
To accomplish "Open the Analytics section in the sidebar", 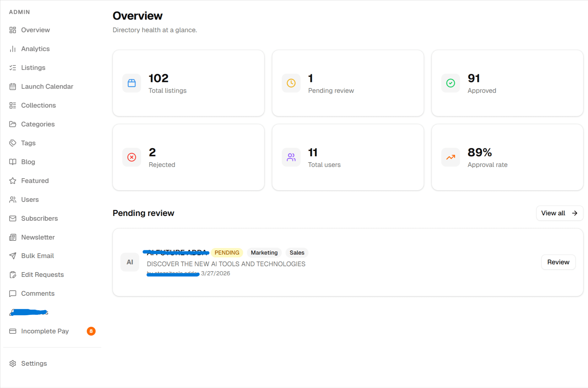I will [x=35, y=49].
